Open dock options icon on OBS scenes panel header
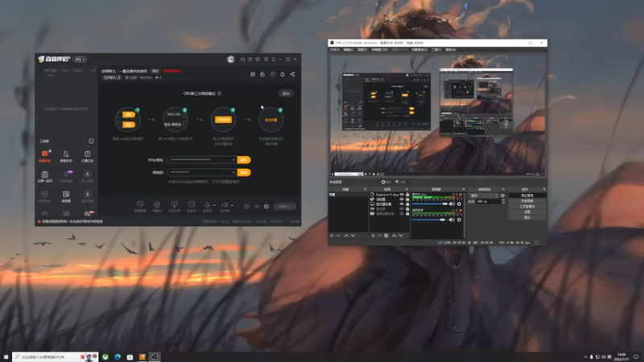Image resolution: width=644 pixels, height=362 pixels. click(365, 190)
